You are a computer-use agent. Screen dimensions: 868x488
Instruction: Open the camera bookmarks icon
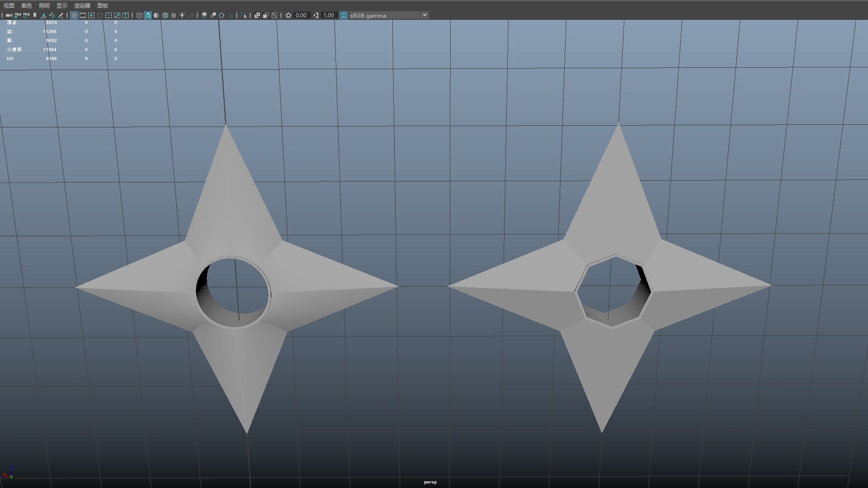pos(35,15)
